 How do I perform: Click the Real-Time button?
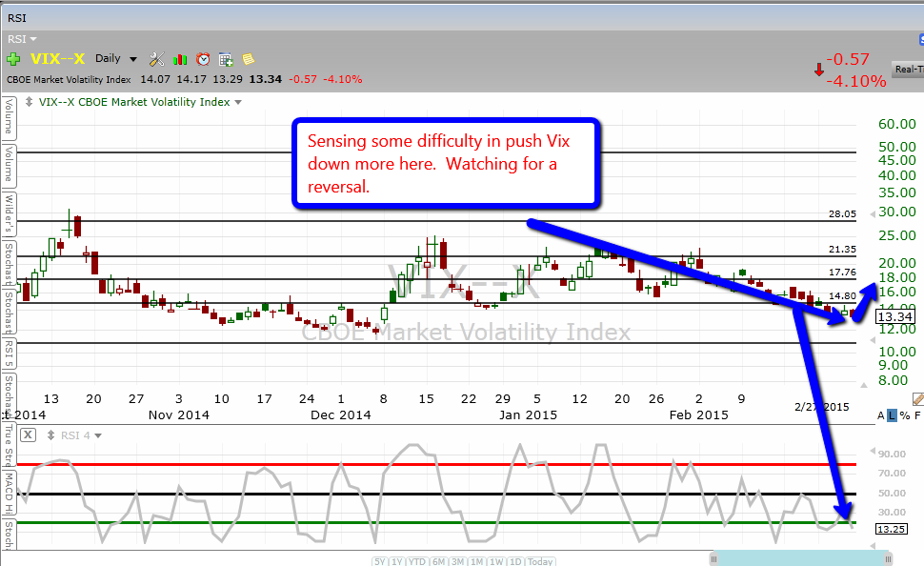908,69
